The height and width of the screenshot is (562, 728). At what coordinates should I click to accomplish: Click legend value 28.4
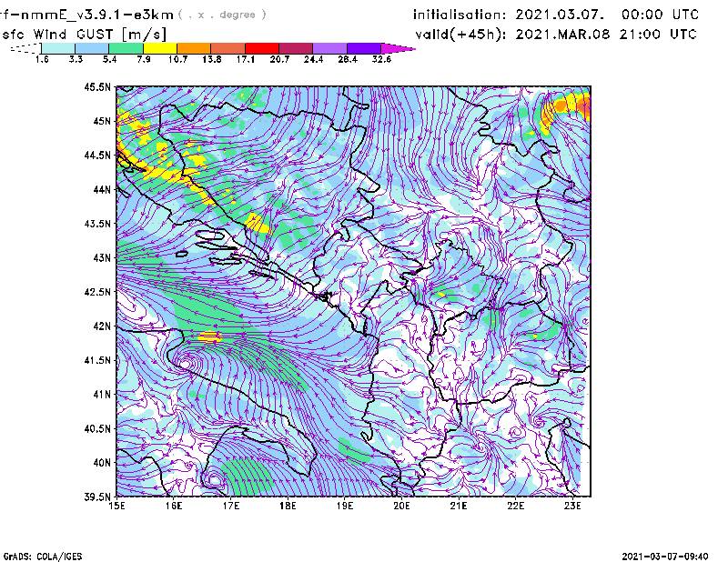[x=348, y=59]
